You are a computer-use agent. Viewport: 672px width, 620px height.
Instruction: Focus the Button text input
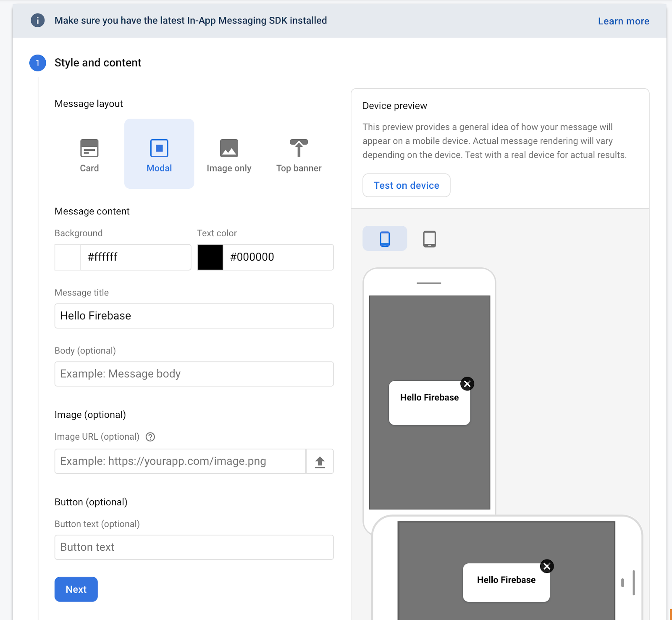194,547
